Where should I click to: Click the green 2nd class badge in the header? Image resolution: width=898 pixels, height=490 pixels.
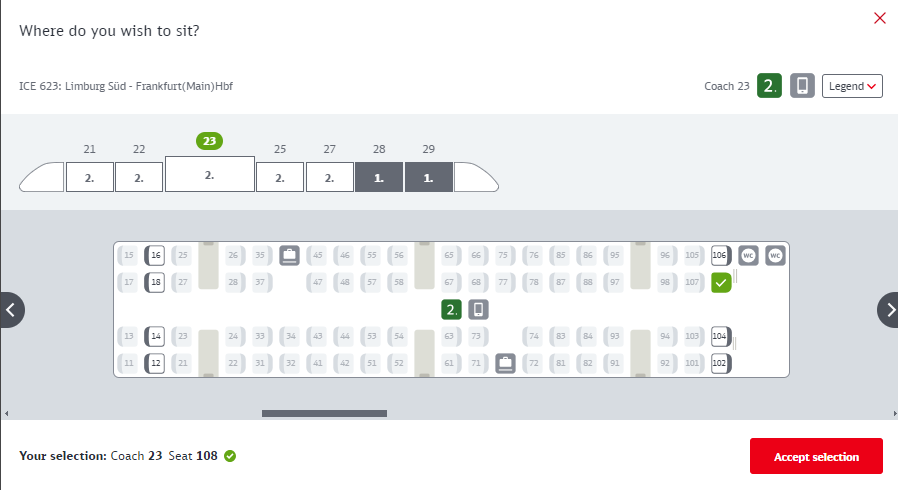769,86
